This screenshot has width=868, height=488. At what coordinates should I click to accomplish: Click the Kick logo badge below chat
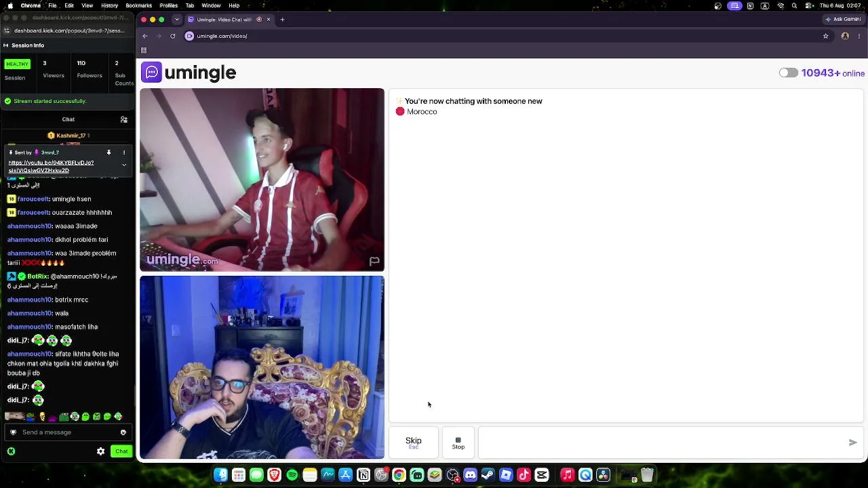click(x=11, y=451)
